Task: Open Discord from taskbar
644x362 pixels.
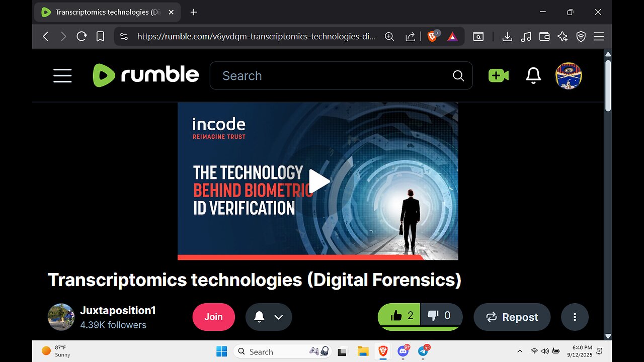Action: [403, 351]
